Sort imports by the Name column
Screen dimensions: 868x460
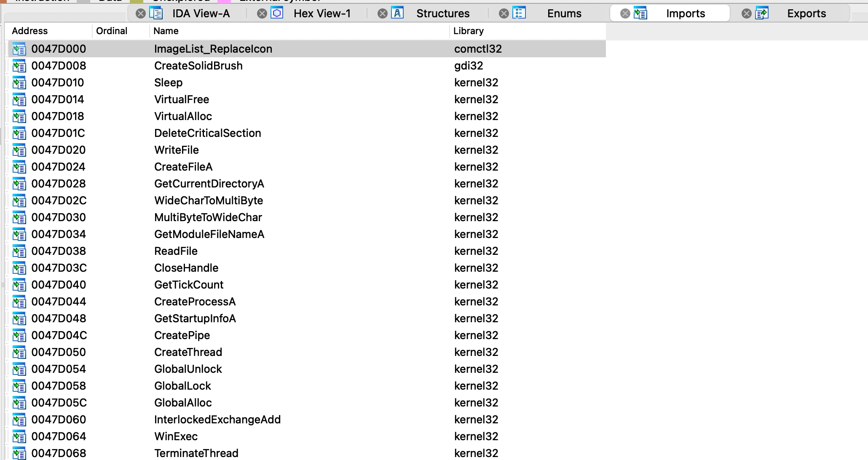166,31
